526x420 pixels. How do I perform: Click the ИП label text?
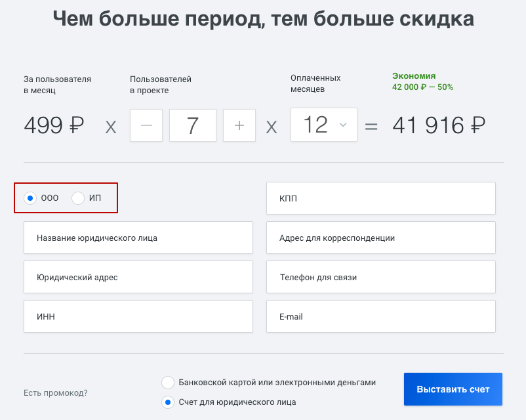coord(95,198)
